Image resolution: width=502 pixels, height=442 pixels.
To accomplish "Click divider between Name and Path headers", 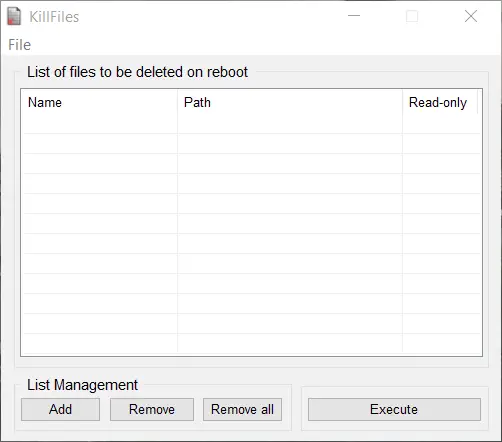I will (x=177, y=102).
